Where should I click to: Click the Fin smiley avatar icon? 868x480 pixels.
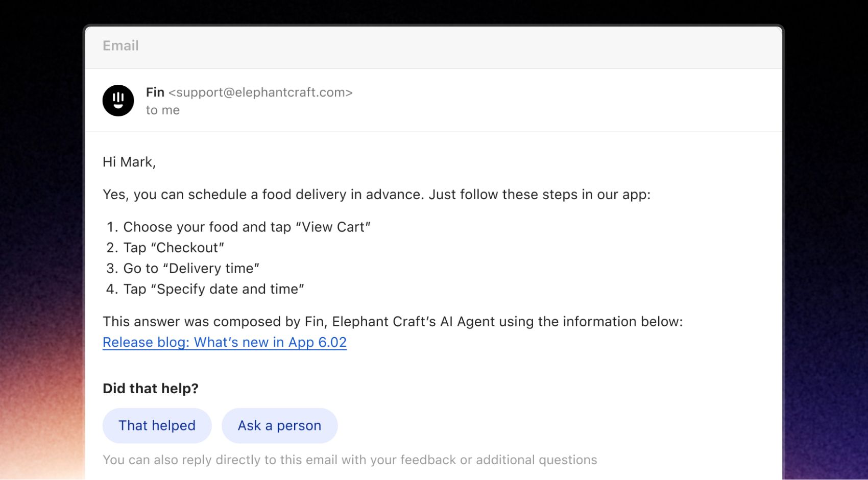(x=118, y=101)
